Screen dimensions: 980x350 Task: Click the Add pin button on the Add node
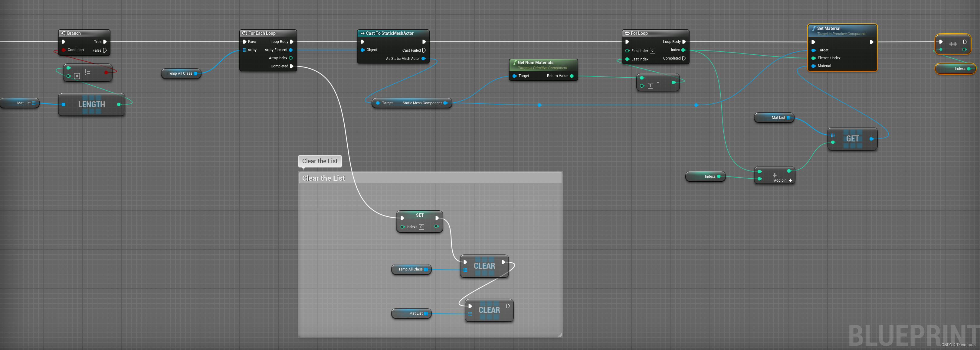790,180
